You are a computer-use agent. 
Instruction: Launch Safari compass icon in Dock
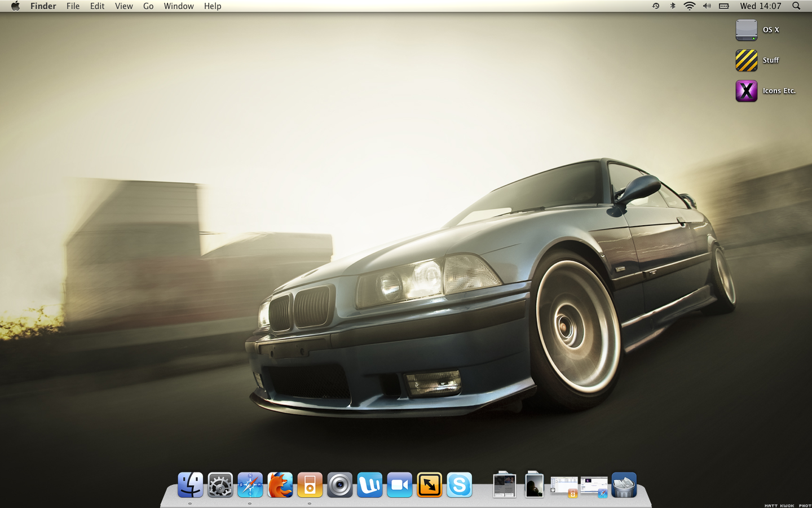[x=250, y=485]
